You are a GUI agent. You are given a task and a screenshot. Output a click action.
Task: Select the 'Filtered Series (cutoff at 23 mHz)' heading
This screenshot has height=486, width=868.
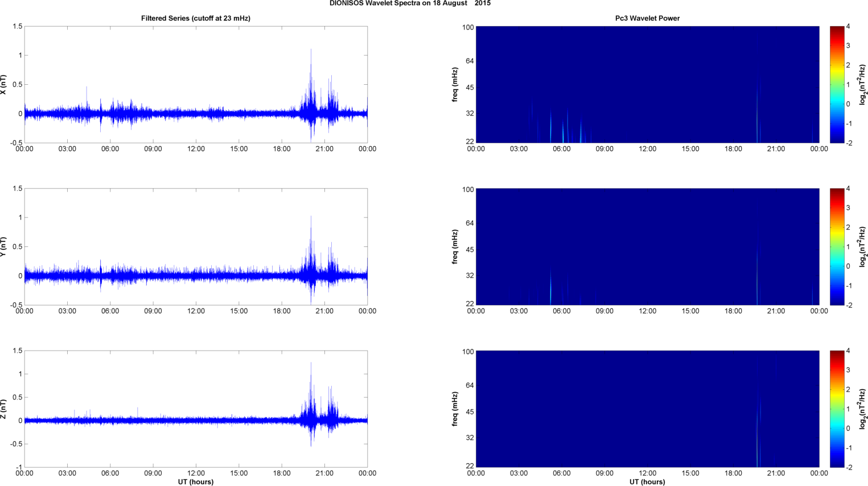tap(196, 18)
